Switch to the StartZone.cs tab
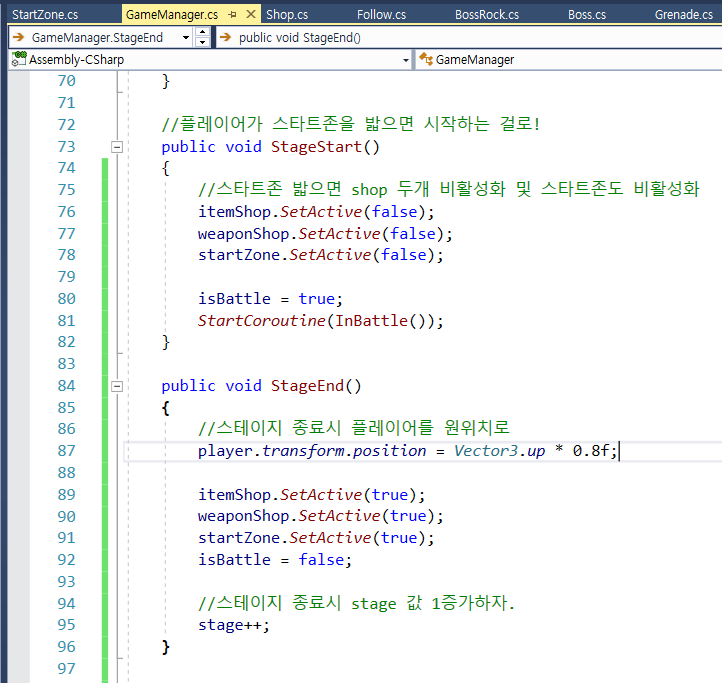Screen dimensions: 722x683 coord(45,15)
